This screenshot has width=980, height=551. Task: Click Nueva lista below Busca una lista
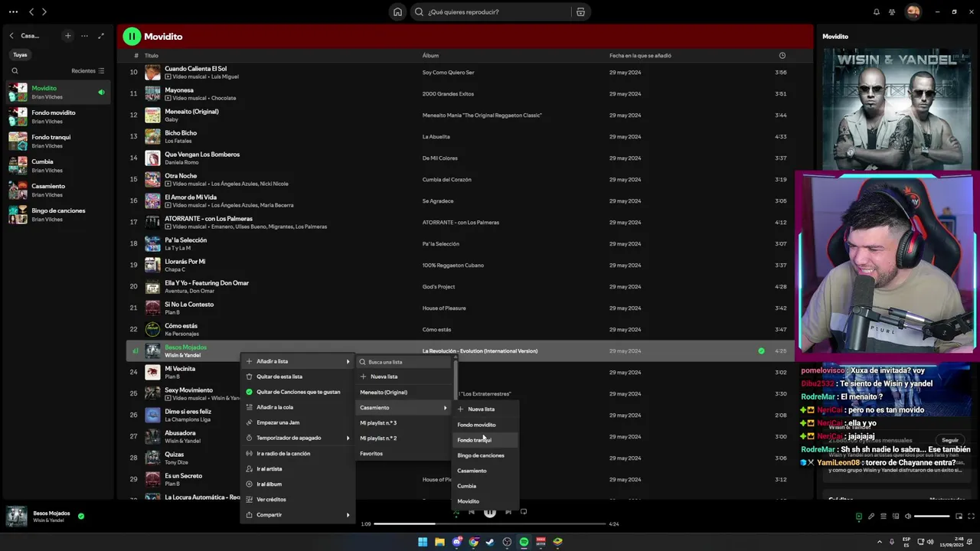point(404,377)
